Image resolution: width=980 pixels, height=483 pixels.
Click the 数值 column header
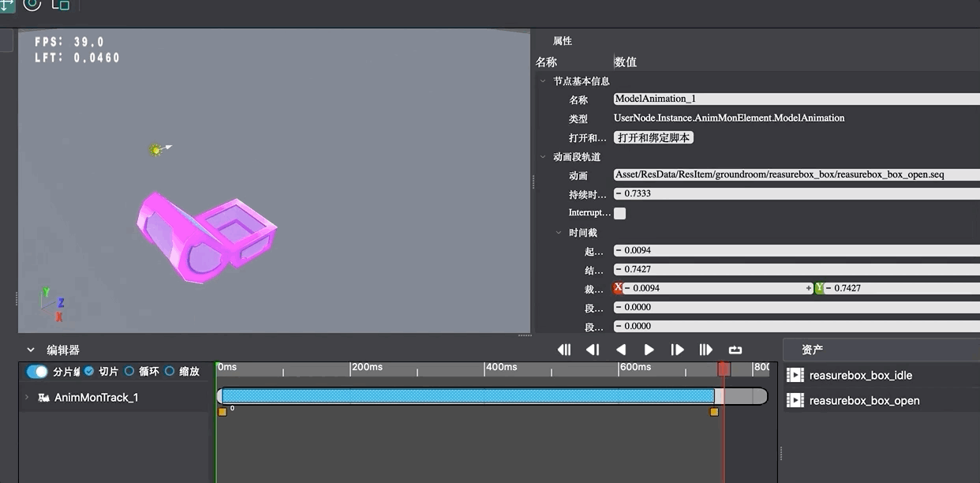pyautogui.click(x=626, y=62)
